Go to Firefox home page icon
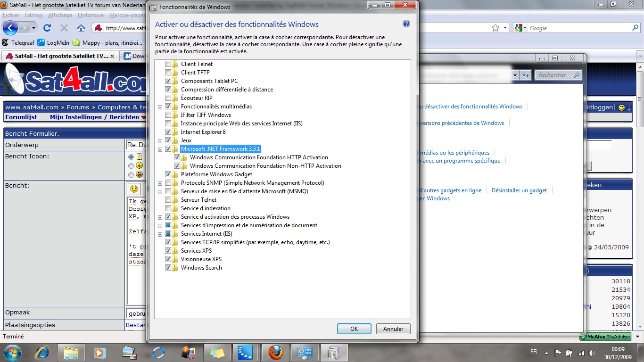This screenshot has width=644, height=362. (81, 28)
